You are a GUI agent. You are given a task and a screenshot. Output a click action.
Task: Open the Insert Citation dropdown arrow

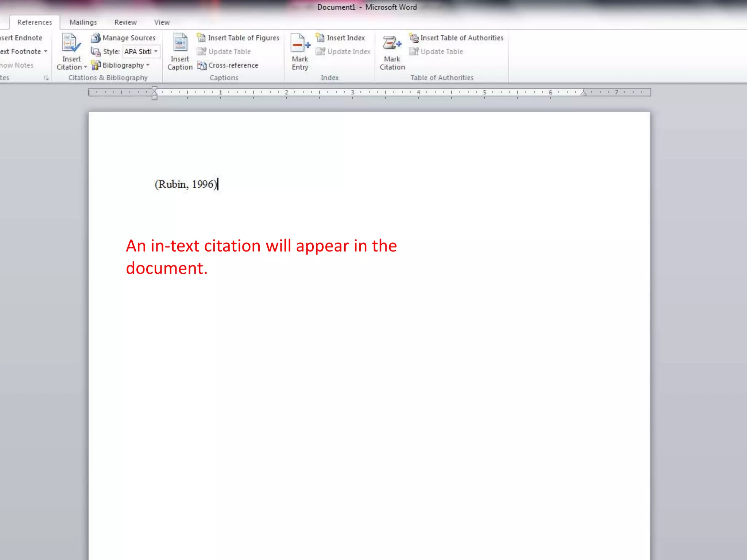(x=85, y=67)
